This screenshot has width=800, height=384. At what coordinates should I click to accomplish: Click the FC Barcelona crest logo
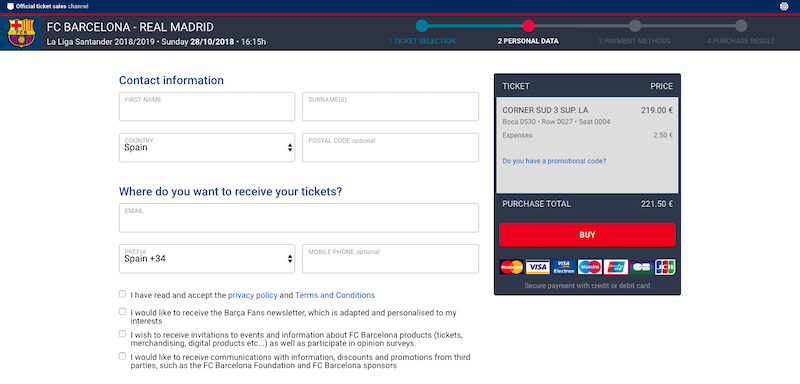21,33
